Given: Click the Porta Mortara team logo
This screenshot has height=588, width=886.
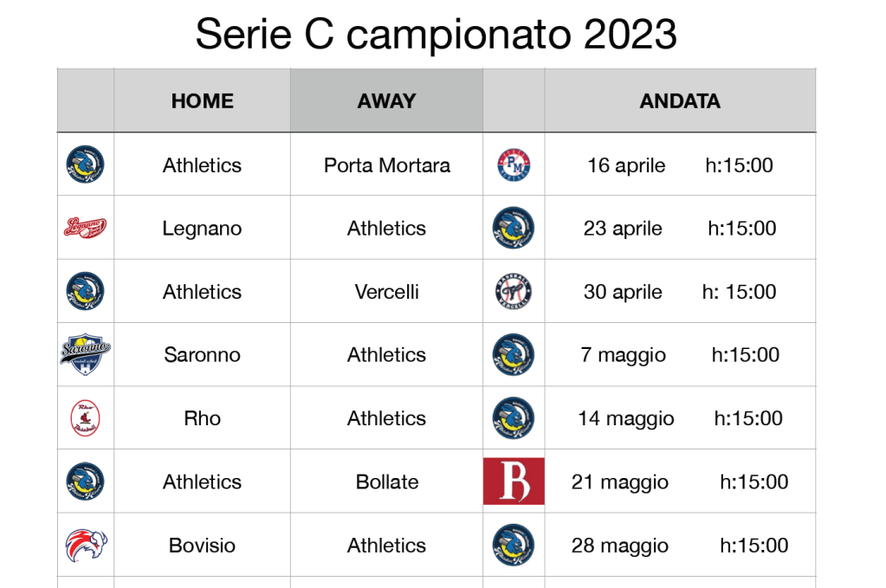Looking at the screenshot, I should 514,165.
